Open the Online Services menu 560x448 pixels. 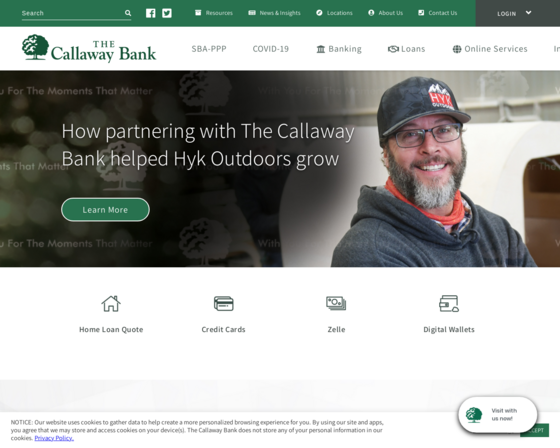coord(490,49)
